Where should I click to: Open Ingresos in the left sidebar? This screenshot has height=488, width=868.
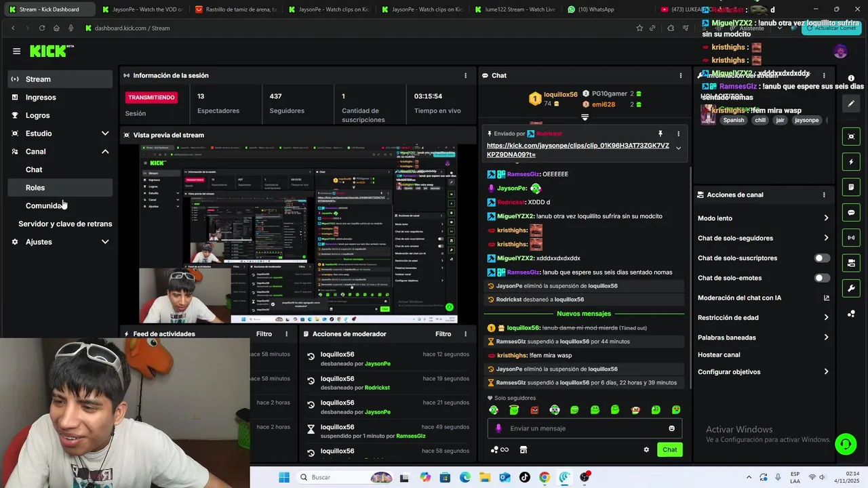click(61, 98)
